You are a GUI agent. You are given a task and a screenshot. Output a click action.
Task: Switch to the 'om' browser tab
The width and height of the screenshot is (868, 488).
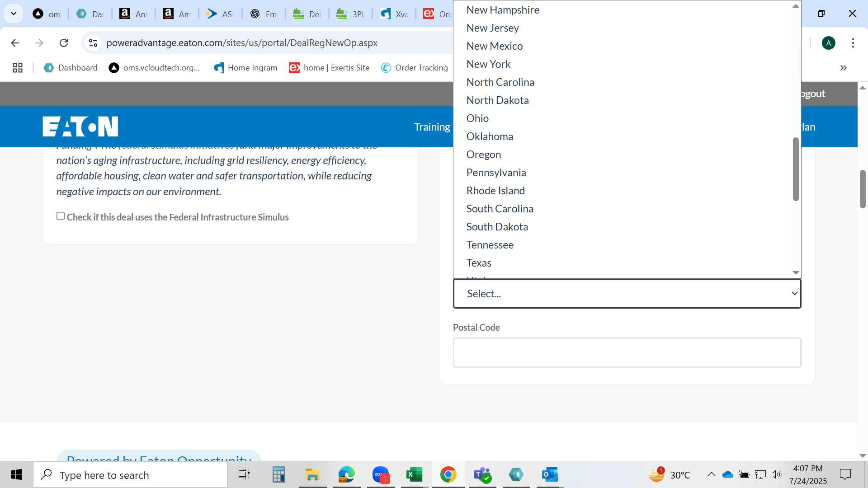tap(47, 14)
